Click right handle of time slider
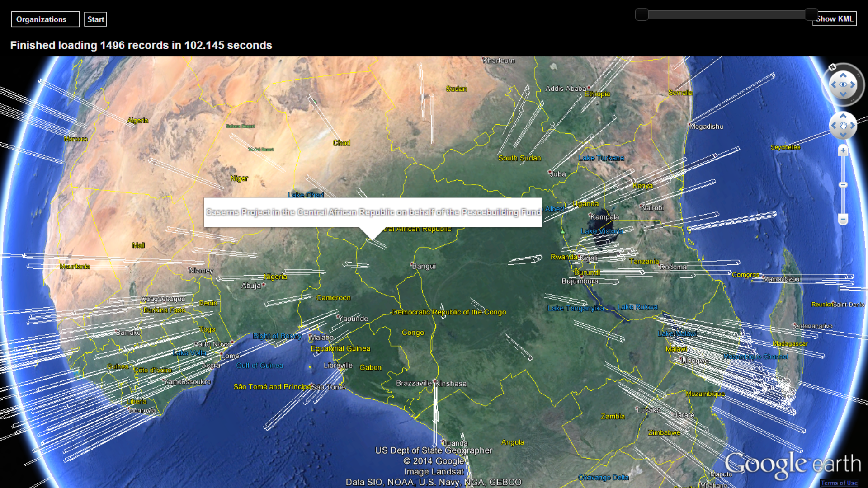 pos(811,14)
